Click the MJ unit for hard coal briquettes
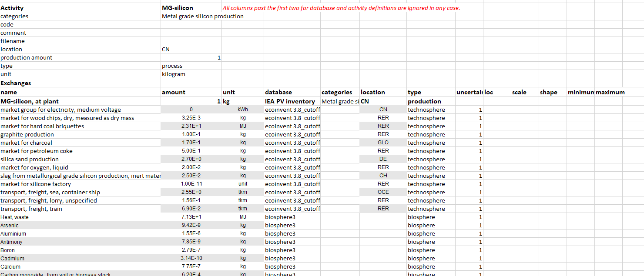Image resolution: width=644 pixels, height=276 pixels. (x=243, y=126)
